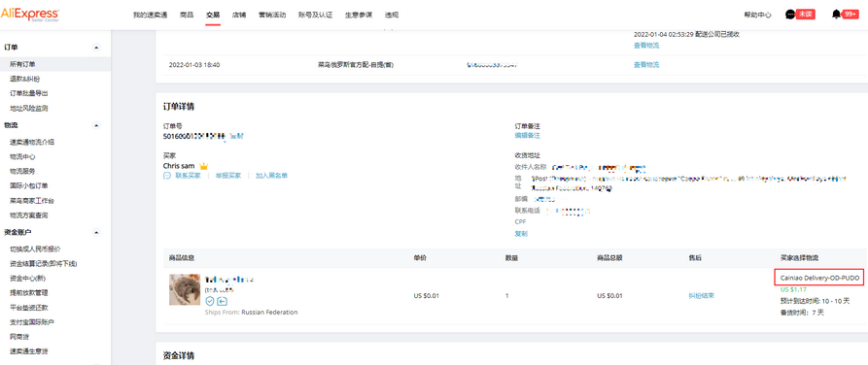Viewport: 868px width, 365px height.
Task: Click the buyer name Chris sam
Action: [179, 166]
